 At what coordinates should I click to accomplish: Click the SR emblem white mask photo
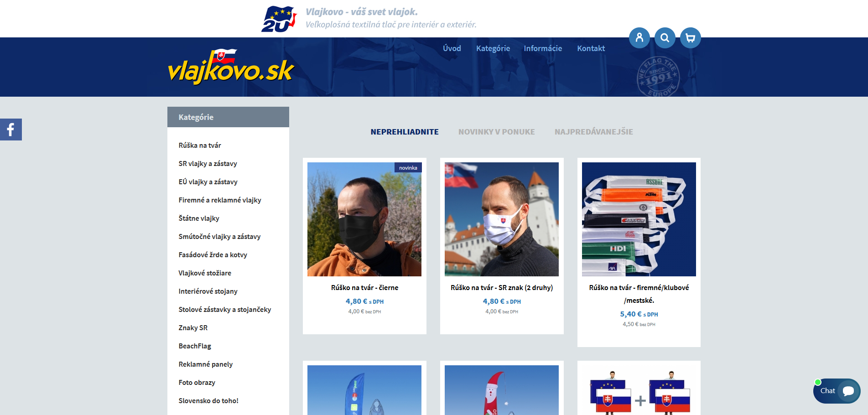click(502, 219)
